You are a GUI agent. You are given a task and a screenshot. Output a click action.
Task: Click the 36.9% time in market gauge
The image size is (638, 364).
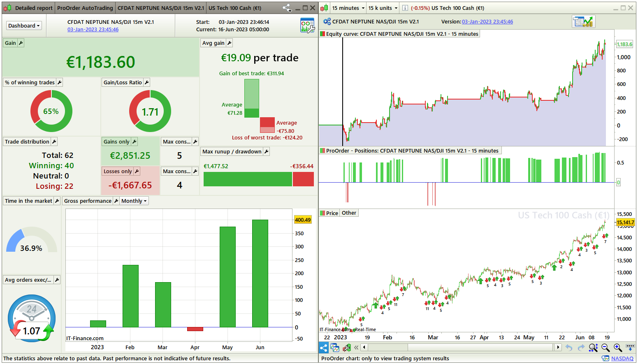[31, 241]
